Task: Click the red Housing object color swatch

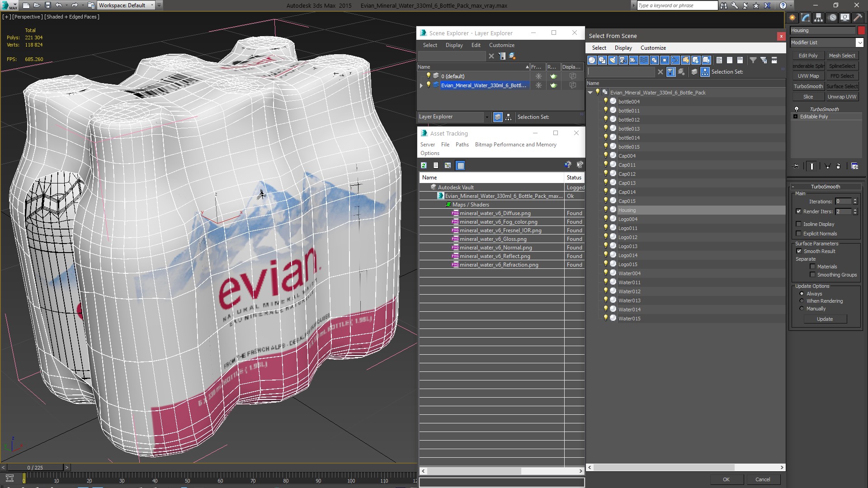Action: coord(861,30)
